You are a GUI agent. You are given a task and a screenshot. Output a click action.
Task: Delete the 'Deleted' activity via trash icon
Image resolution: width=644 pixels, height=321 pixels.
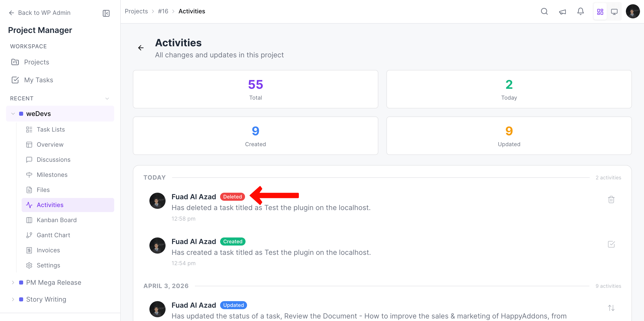pyautogui.click(x=611, y=199)
